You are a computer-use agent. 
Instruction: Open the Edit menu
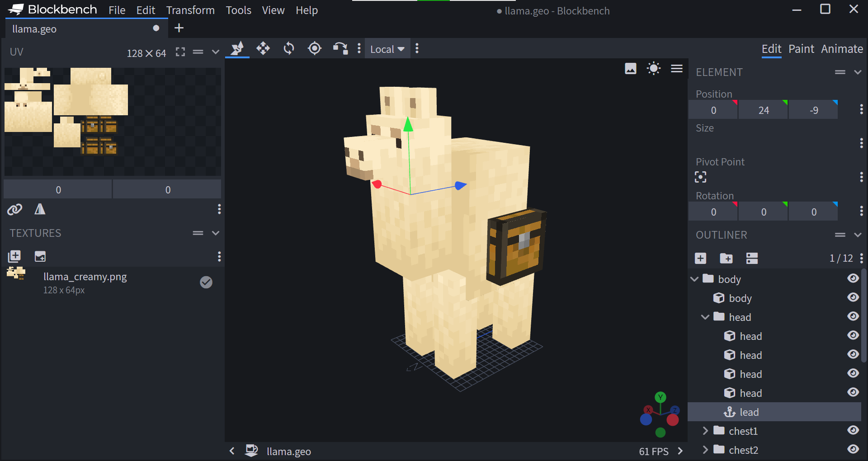146,10
